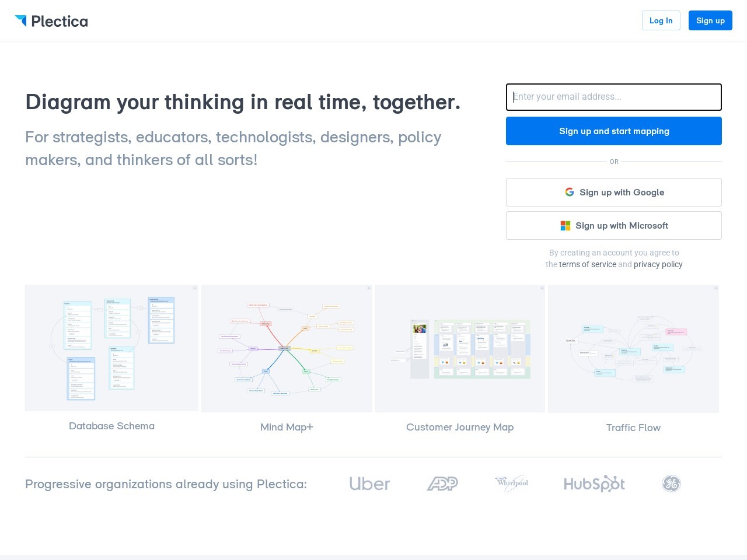This screenshot has height=560, width=747.
Task: Open the Mind Map+ diagram preview
Action: tap(287, 348)
